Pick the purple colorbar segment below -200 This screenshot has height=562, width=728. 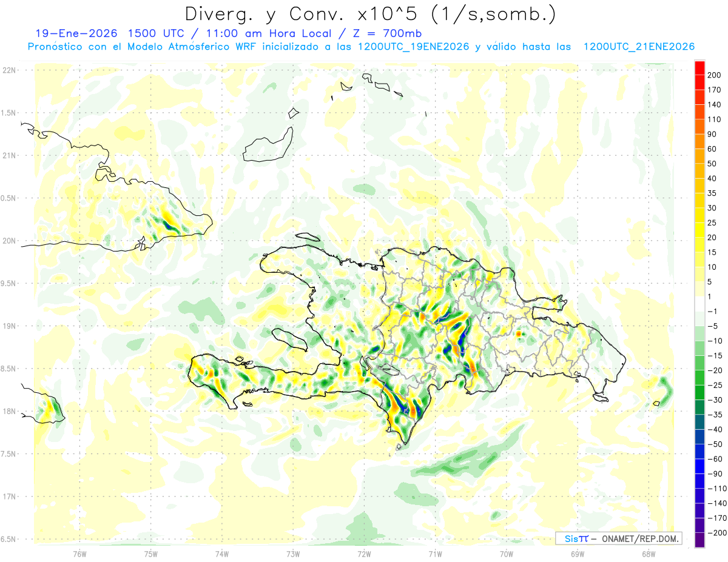pyautogui.click(x=699, y=540)
